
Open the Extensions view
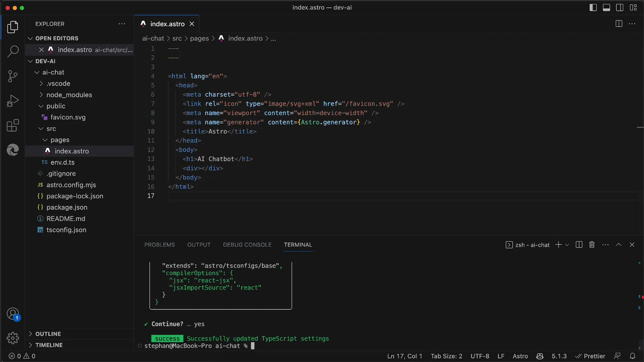point(13,126)
